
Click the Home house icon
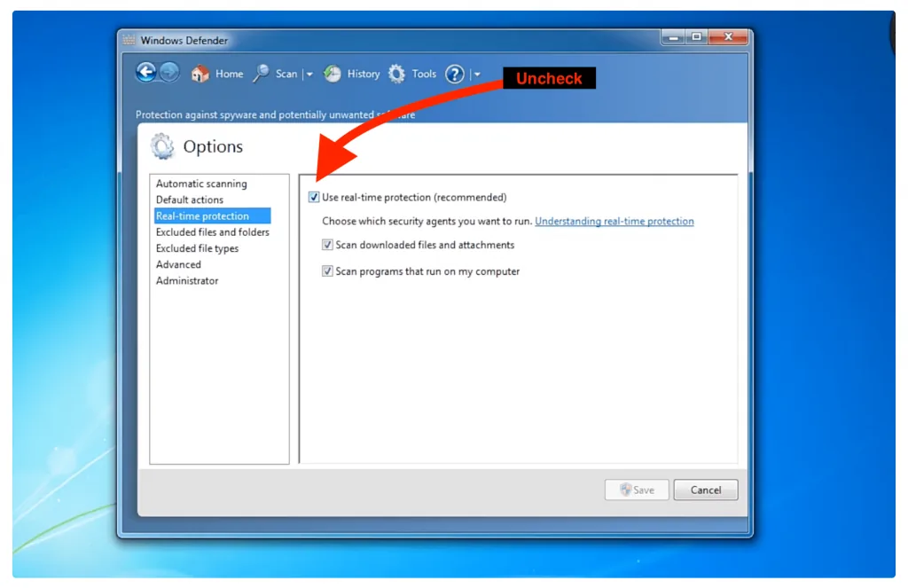click(200, 74)
